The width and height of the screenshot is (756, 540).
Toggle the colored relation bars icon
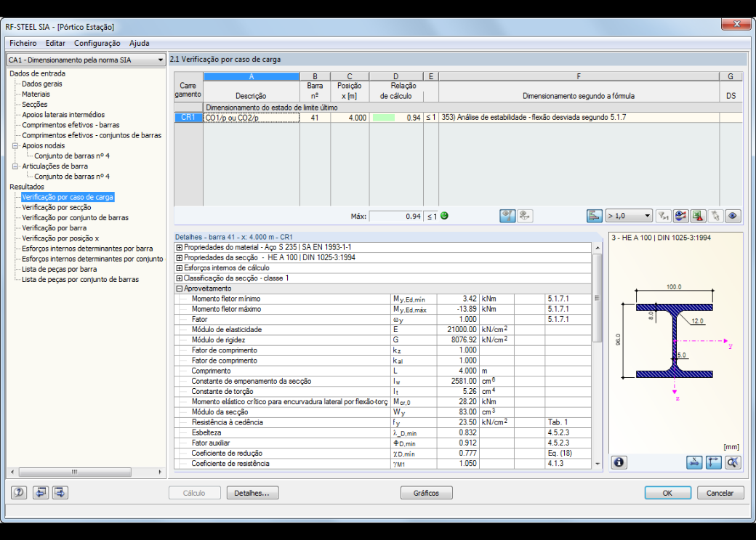pos(594,216)
